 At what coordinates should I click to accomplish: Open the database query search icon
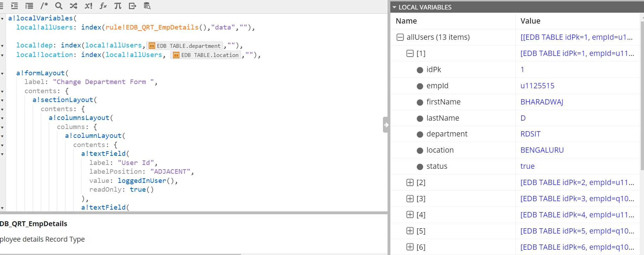147,6
